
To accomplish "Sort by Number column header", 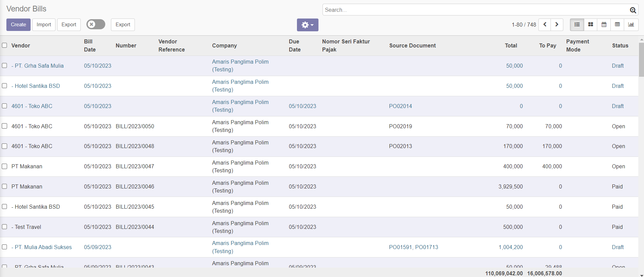I will tap(126, 45).
